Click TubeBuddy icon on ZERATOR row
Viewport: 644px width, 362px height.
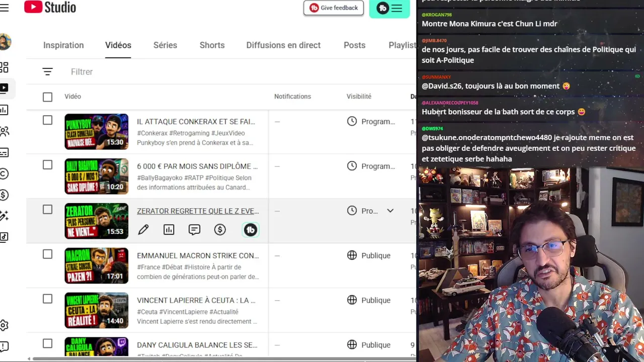251,230
